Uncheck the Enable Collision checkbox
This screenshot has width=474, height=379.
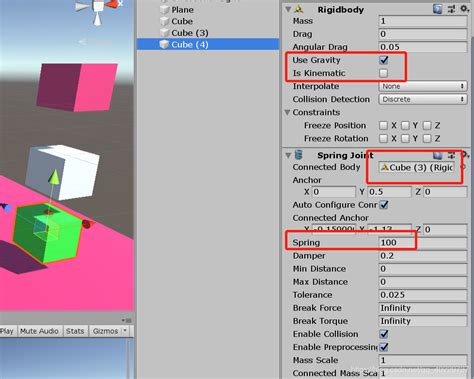(x=384, y=334)
